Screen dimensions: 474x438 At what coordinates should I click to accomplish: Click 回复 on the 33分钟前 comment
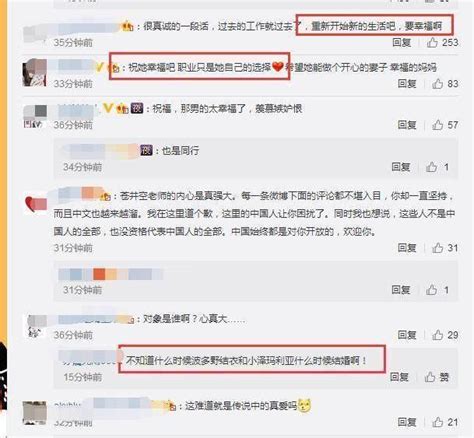coord(407,83)
